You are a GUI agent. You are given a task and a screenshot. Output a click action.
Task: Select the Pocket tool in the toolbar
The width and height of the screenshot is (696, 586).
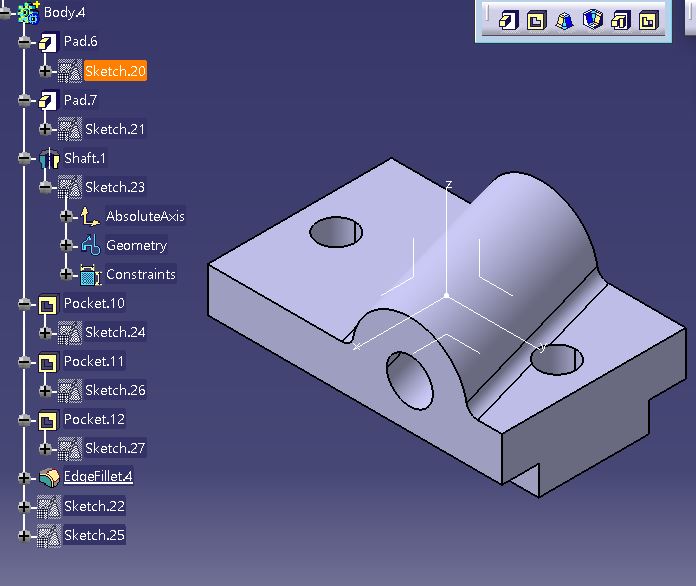pos(536,20)
